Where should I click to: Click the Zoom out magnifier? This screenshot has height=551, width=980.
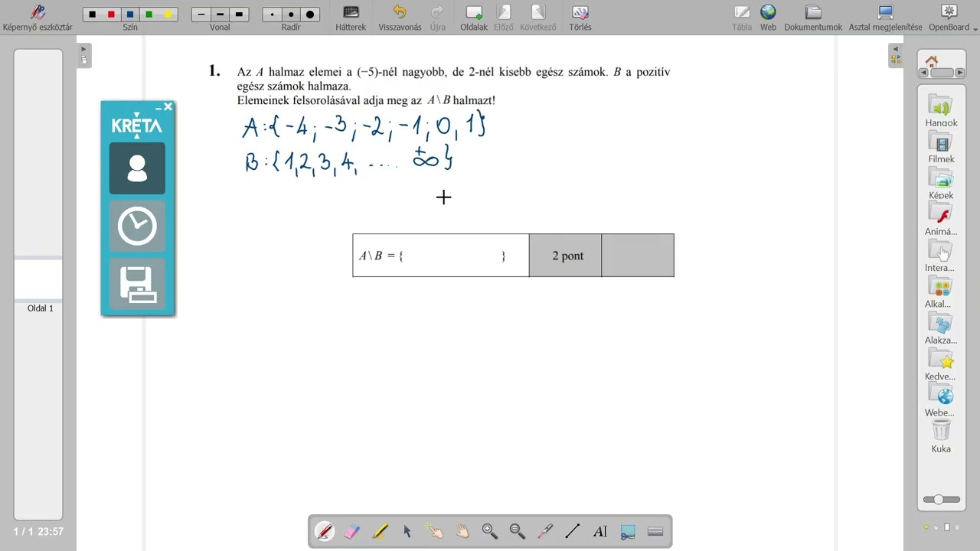[x=518, y=531]
